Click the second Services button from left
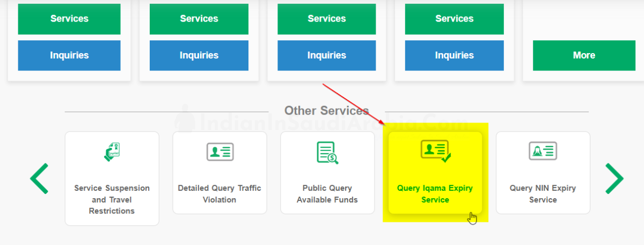 (x=199, y=19)
